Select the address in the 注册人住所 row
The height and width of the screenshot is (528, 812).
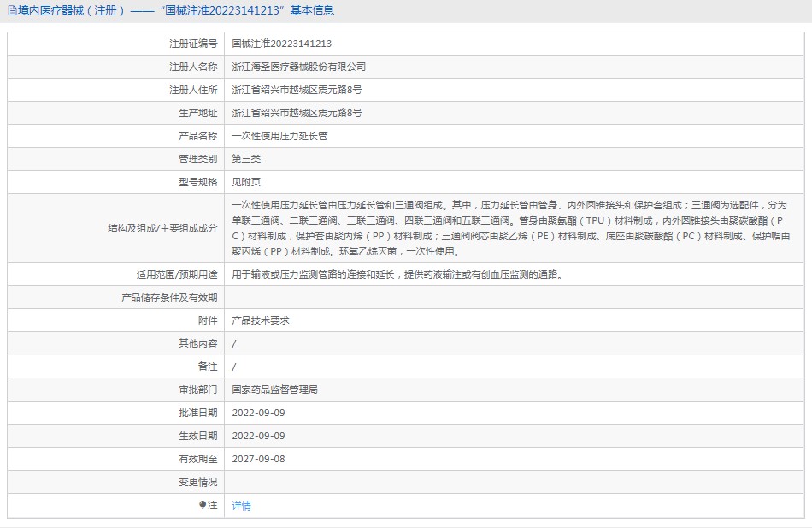point(297,90)
